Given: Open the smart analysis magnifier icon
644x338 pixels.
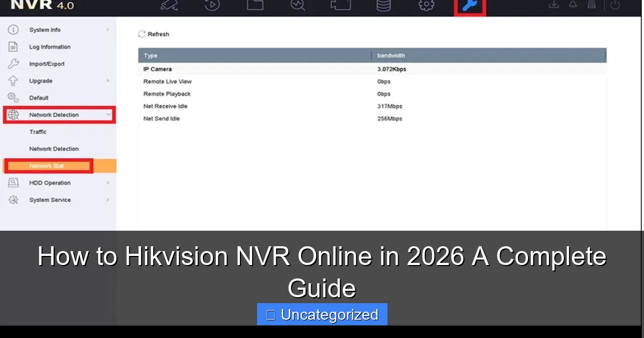Looking at the screenshot, I should [x=297, y=6].
